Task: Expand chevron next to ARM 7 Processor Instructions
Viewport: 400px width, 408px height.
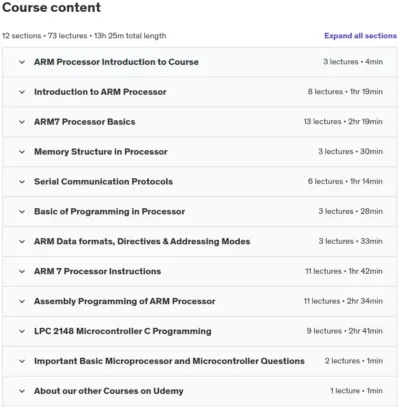Action: (22, 272)
